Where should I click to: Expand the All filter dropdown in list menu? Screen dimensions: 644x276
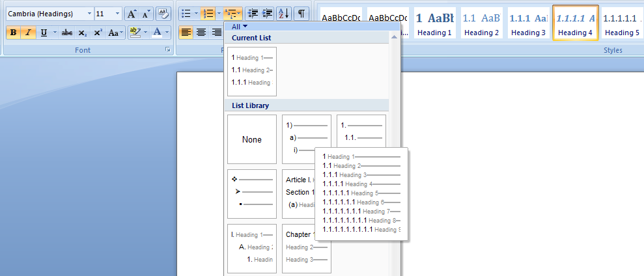[x=240, y=27]
